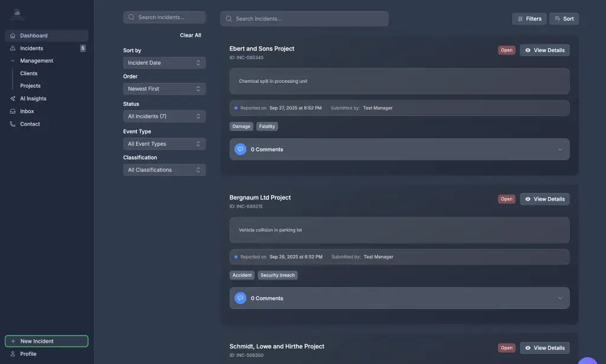Viewport: 606px width, 364px height.
Task: View details of Bergnaum Ltd Project
Action: tap(544, 199)
